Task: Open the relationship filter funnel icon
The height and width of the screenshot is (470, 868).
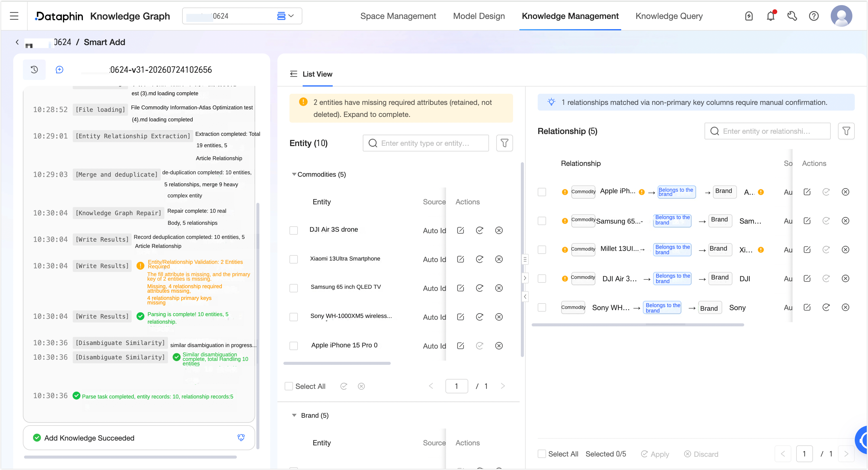Action: (846, 131)
